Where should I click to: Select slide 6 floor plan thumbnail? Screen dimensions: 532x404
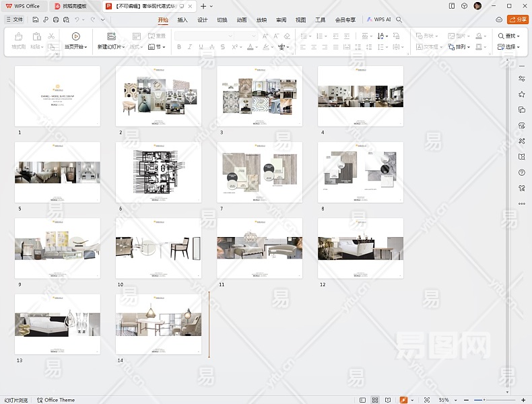tap(158, 172)
